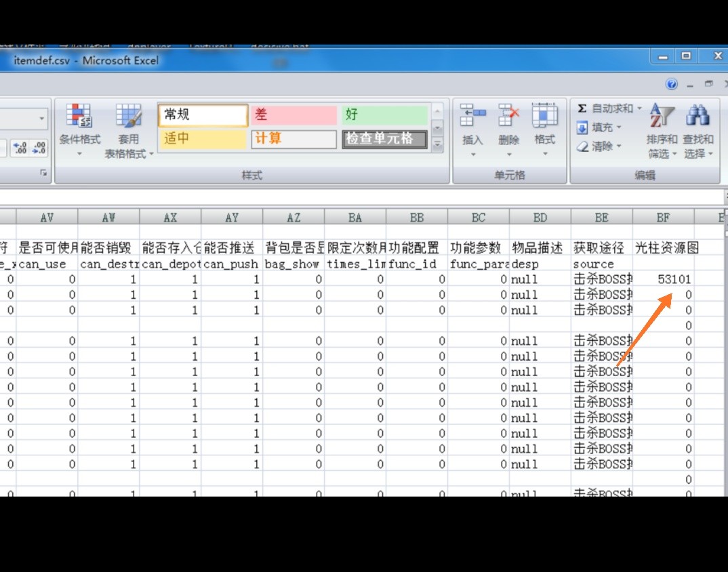The width and height of the screenshot is (728, 572).
Task: Select the cell containing 53101
Action: coord(663,279)
